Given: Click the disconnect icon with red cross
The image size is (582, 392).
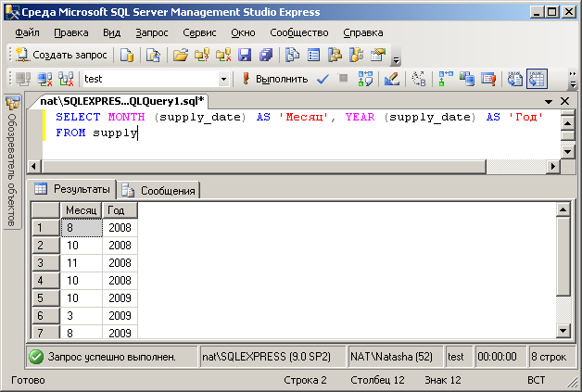Looking at the screenshot, I should coord(44,79).
